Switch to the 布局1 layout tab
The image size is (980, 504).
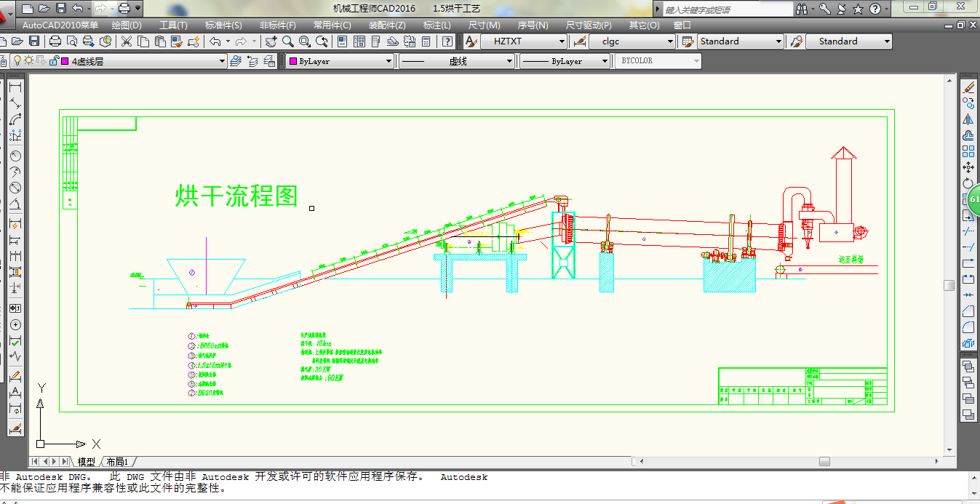(x=117, y=462)
